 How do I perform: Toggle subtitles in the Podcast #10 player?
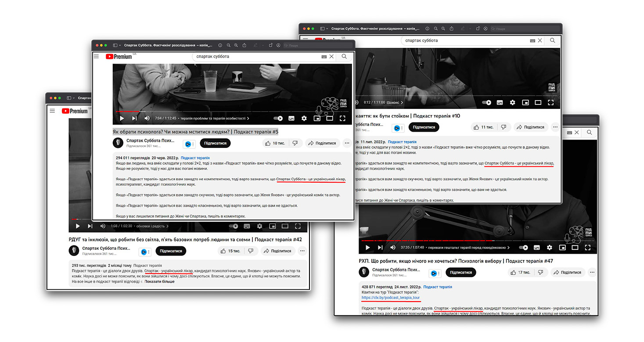pos(500,103)
